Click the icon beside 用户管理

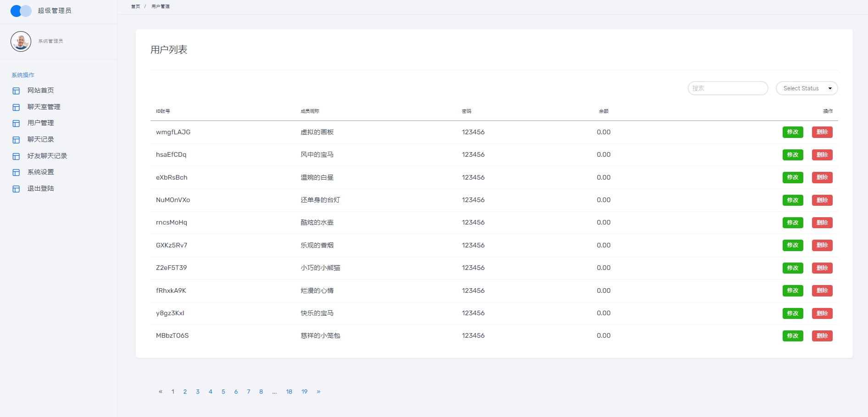(x=16, y=123)
